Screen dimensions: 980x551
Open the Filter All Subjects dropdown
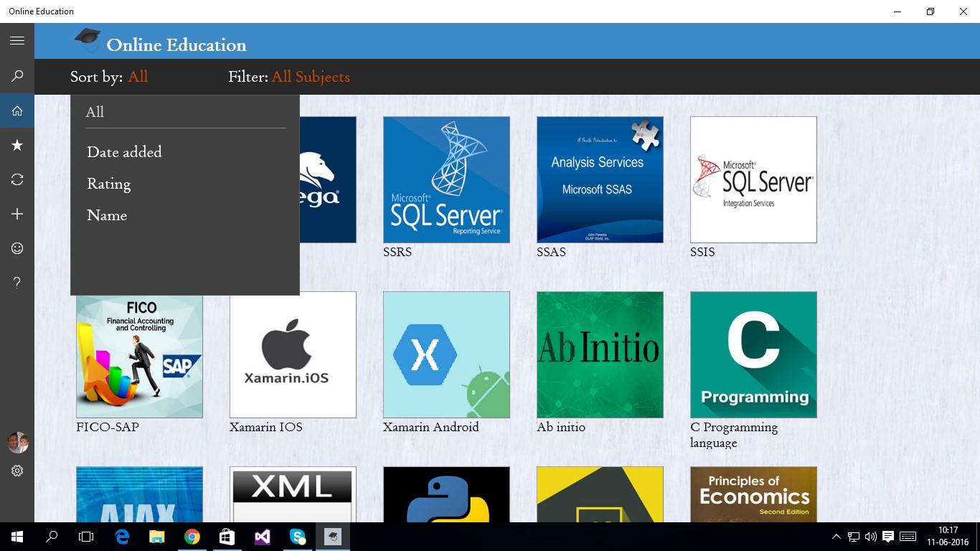click(x=311, y=77)
